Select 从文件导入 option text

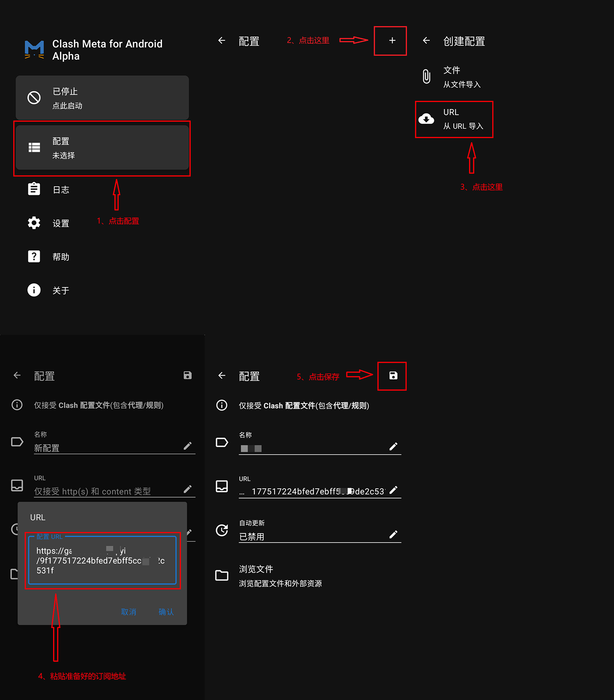coord(462,84)
